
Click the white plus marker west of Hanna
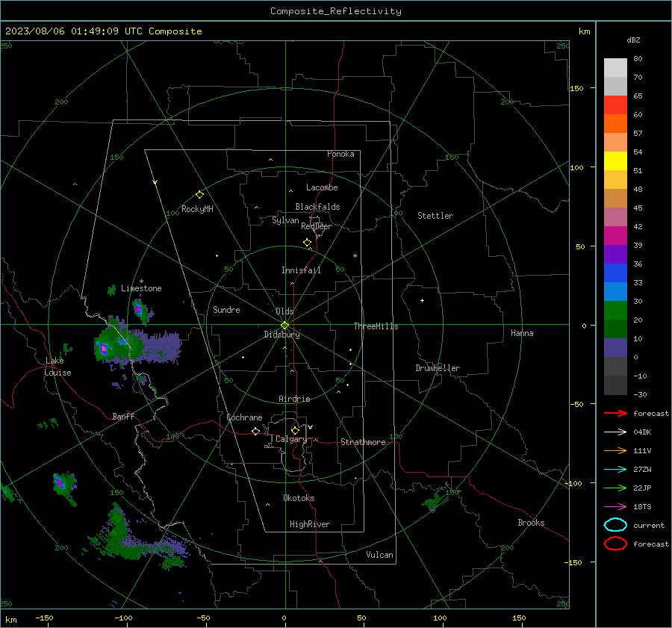(x=422, y=300)
